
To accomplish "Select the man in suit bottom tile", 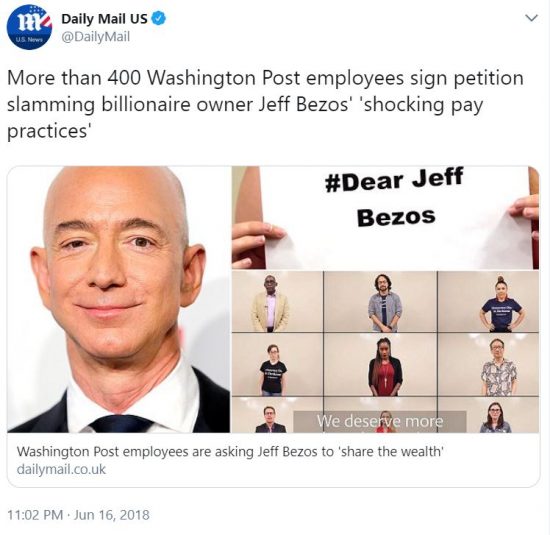I will [x=270, y=419].
